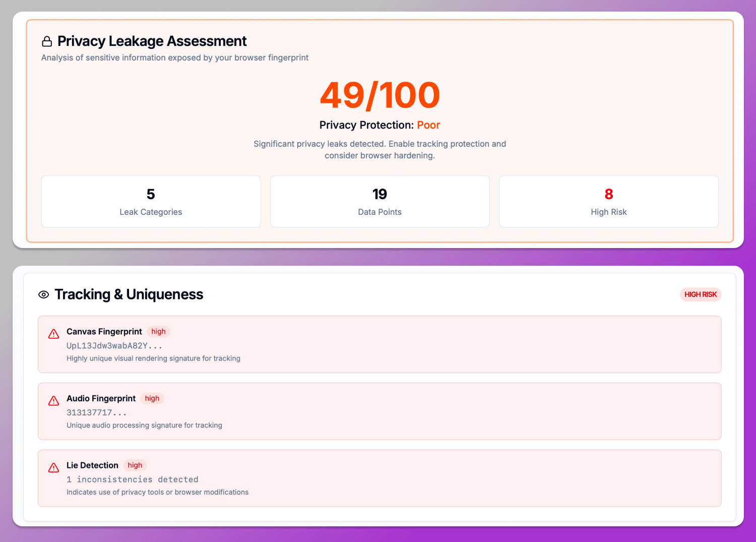Image resolution: width=756 pixels, height=542 pixels.
Task: Click the Canvas Fingerprint hash value
Action: (114, 346)
